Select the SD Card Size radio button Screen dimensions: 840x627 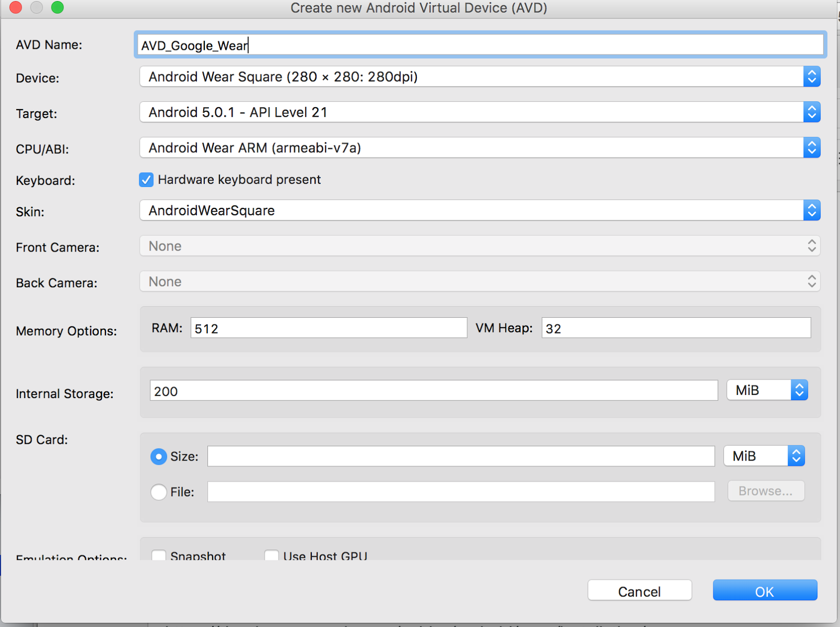tap(159, 457)
